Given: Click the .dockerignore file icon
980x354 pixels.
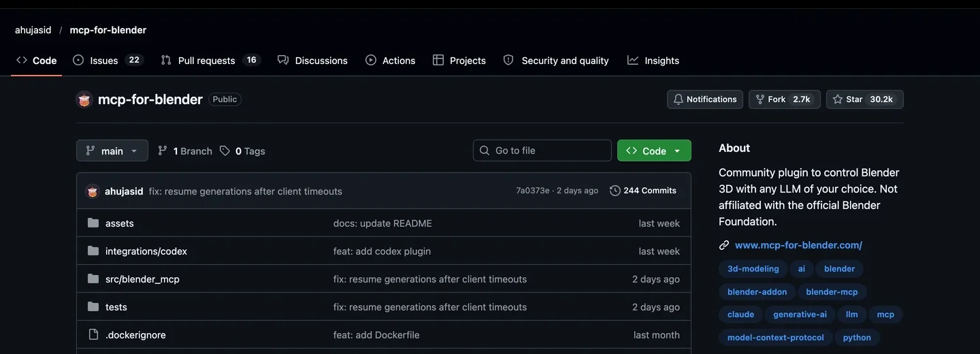Looking at the screenshot, I should (x=93, y=335).
